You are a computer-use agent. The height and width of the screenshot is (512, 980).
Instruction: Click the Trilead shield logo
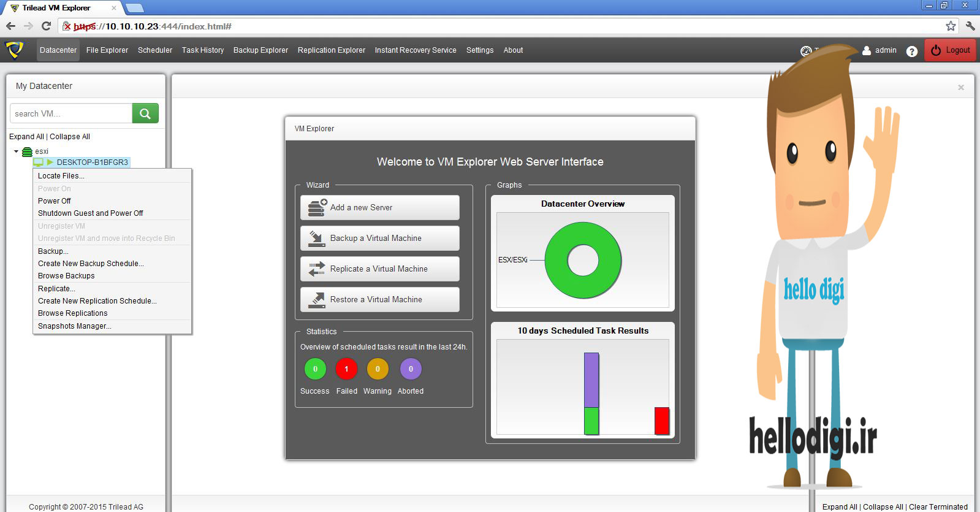(x=15, y=50)
